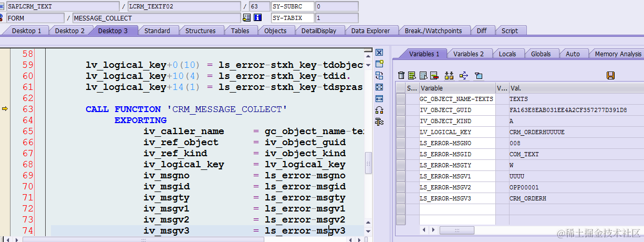Viewport: 644px width, 242px height.
Task: Open the Structures tab
Action: pos(201,31)
